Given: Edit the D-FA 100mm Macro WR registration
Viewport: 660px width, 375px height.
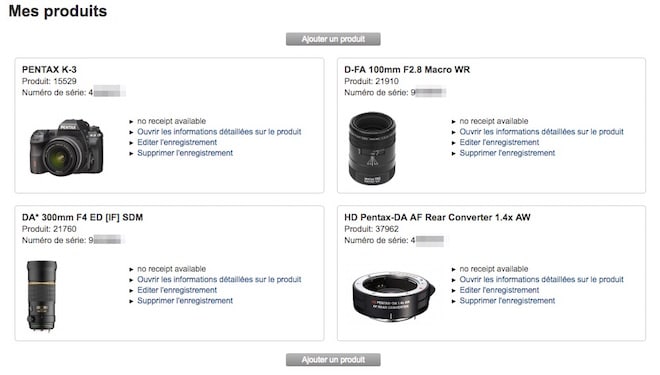Looking at the screenshot, I should coord(499,142).
